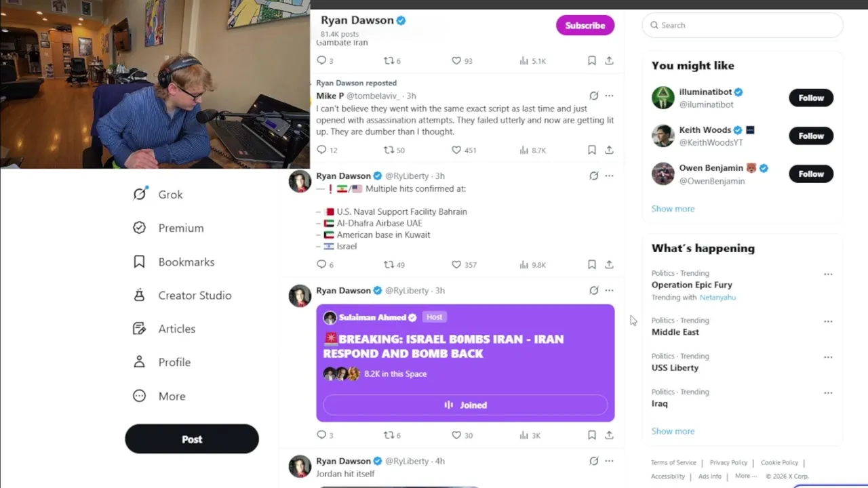The image size is (868, 488).
Task: View analytics of Multiple hits tweet
Action: [x=524, y=264]
